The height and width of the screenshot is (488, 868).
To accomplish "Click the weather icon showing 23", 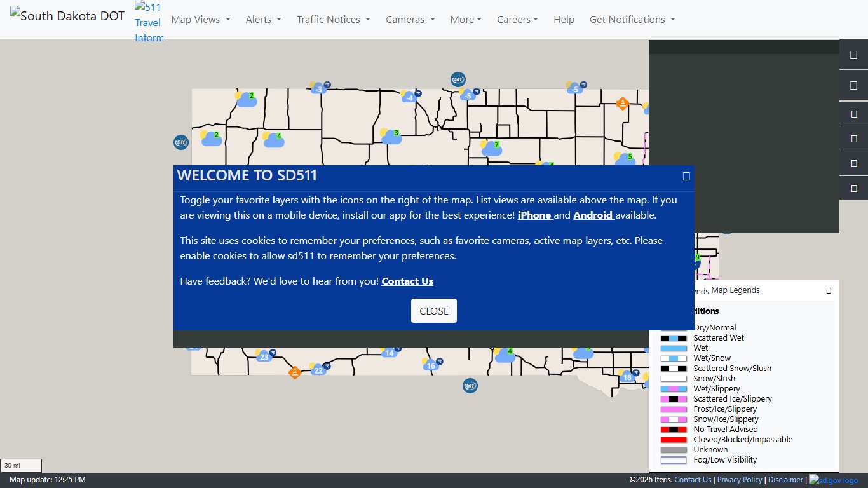I will 264,356.
